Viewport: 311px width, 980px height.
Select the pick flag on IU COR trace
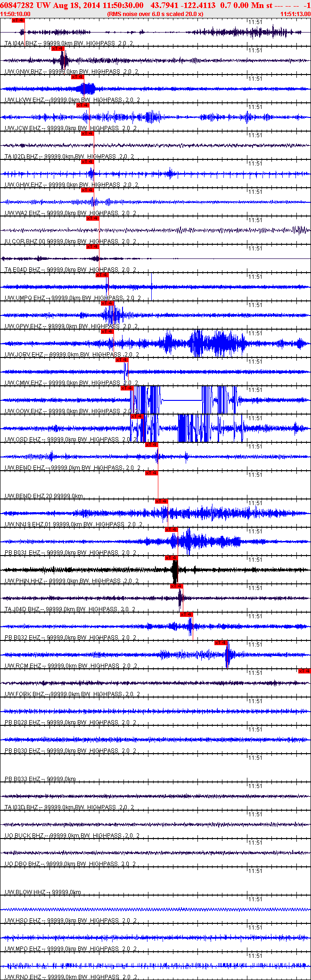click(93, 218)
